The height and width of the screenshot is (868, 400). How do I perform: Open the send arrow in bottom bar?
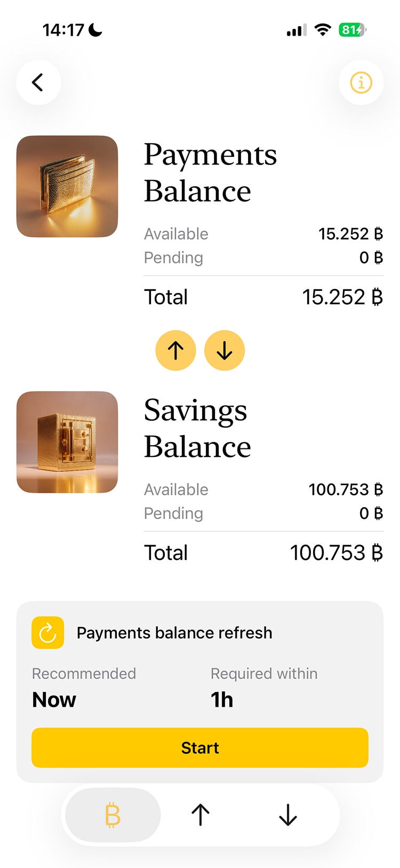point(201,815)
